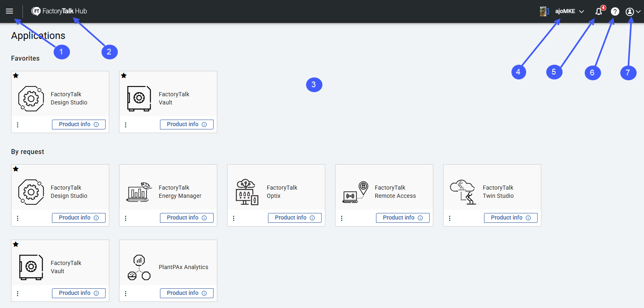View Product info for Favorites Vault
644x308 pixels.
point(187,125)
